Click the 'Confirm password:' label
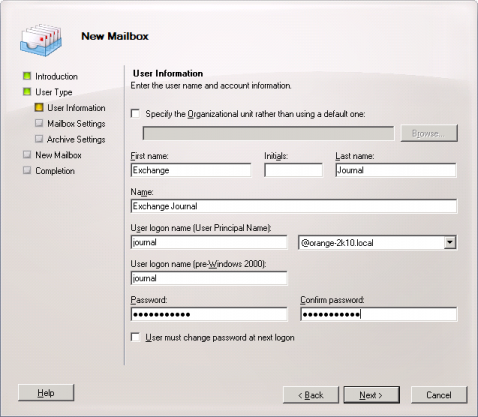This screenshot has width=478, height=417. pyautogui.click(x=332, y=300)
